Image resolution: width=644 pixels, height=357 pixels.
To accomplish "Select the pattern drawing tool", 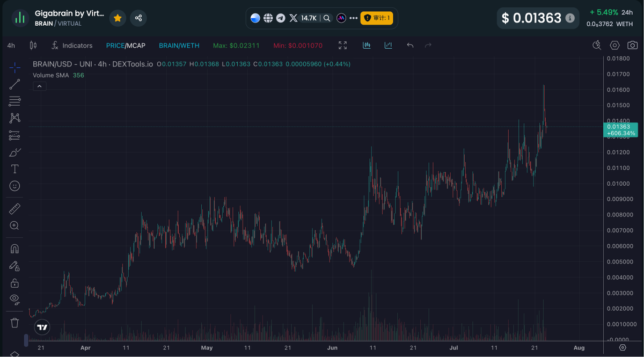I will point(14,118).
